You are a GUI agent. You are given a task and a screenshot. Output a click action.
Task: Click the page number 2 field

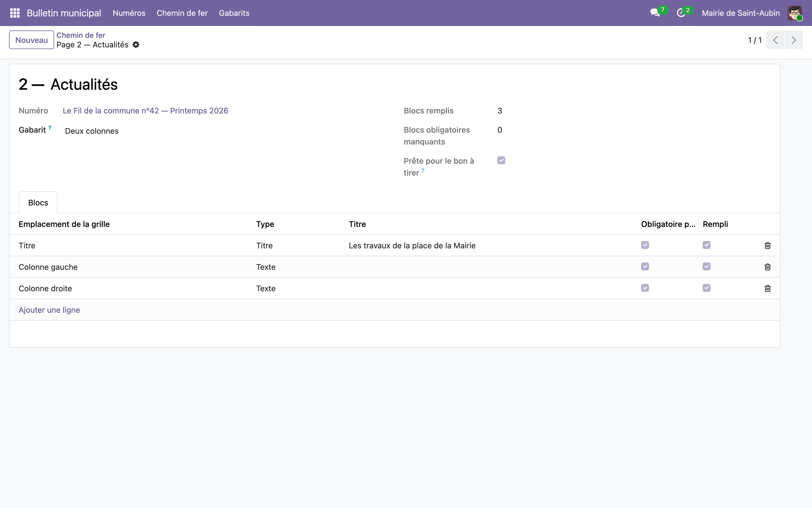pos(23,84)
